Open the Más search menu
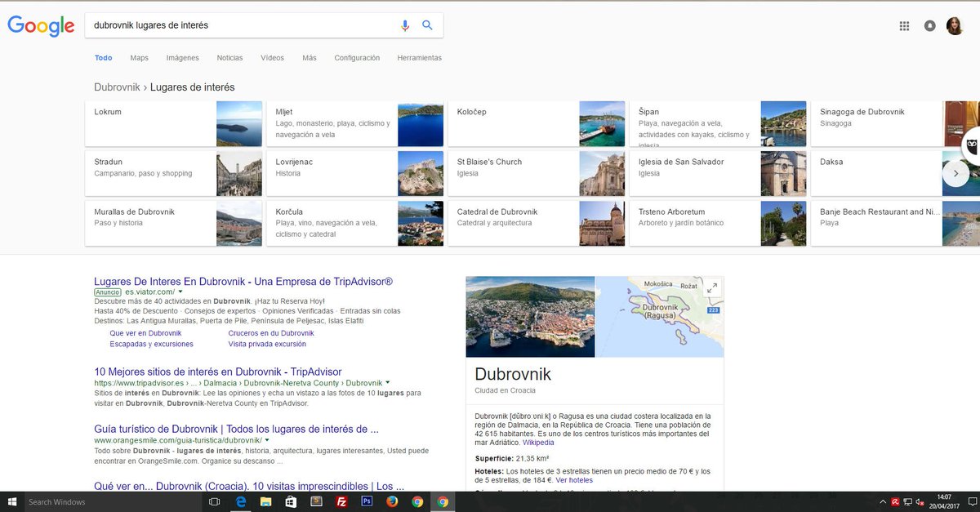The width and height of the screenshot is (980, 512). coord(310,58)
